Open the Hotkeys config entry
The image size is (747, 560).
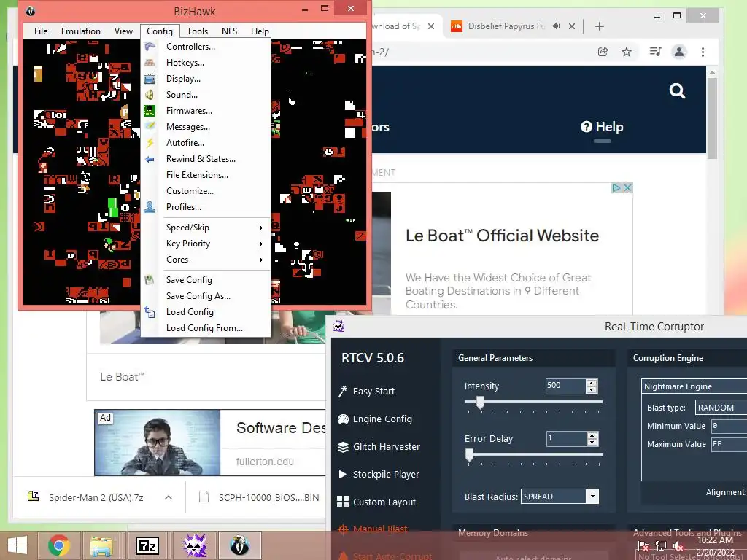206,63
